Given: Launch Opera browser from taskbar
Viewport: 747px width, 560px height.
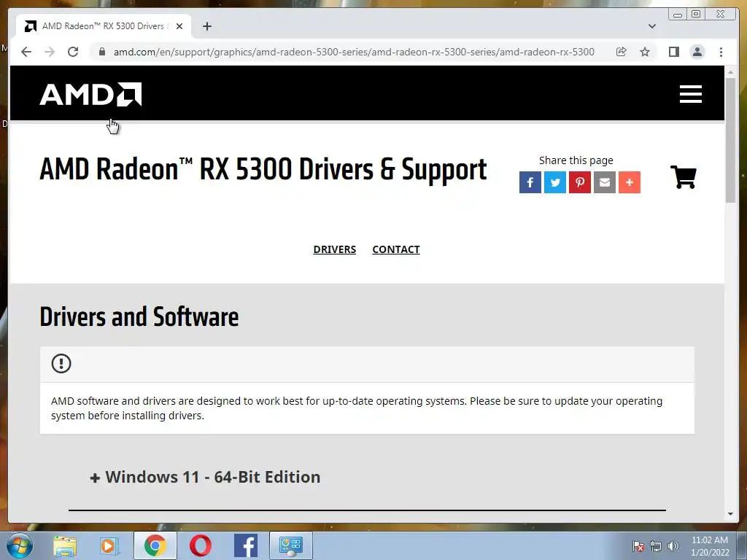Looking at the screenshot, I should pos(200,545).
